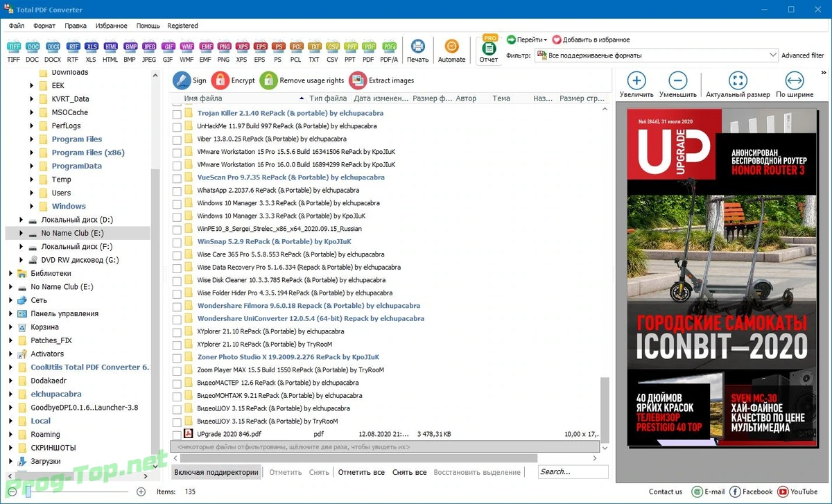
Task: Convert to PCL icon
Action: coord(296,48)
